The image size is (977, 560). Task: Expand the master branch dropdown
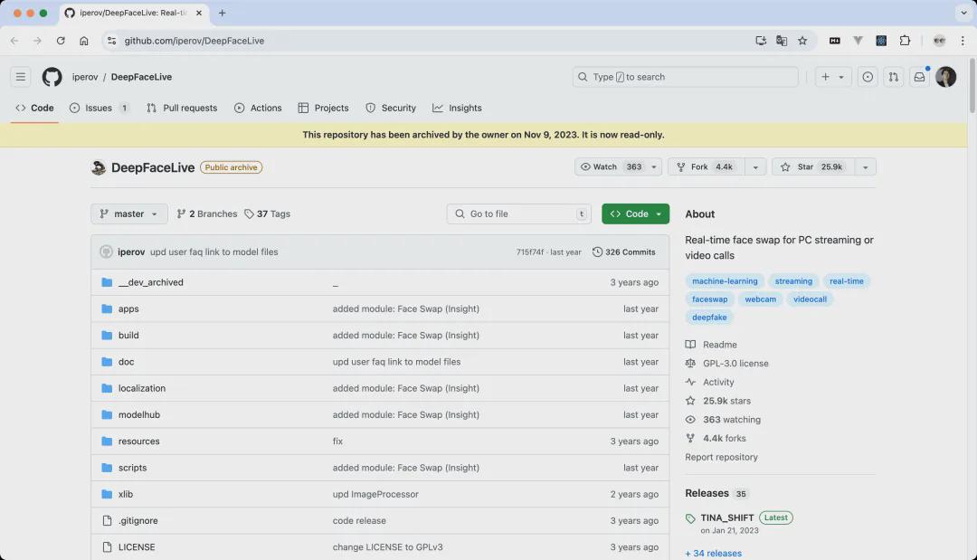point(128,214)
